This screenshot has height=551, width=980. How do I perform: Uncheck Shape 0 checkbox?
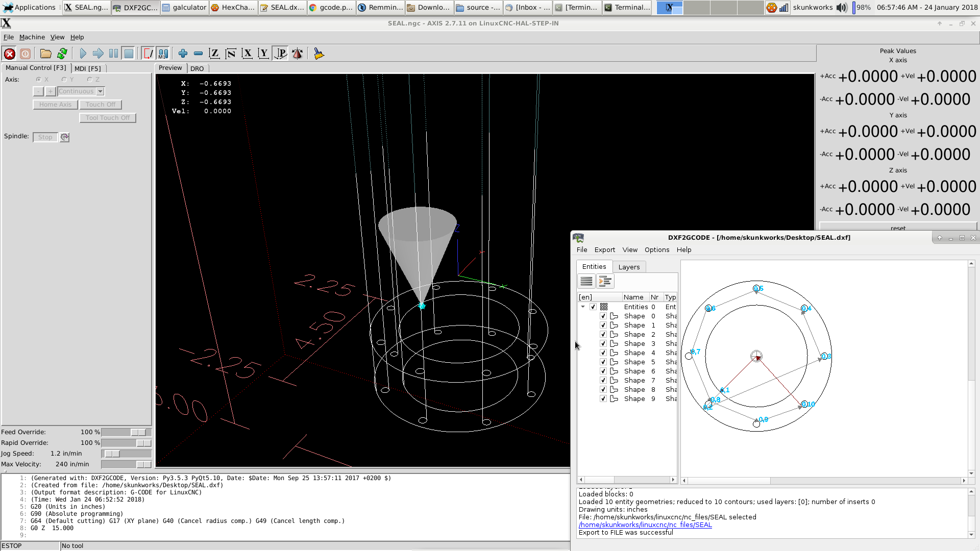tap(603, 316)
